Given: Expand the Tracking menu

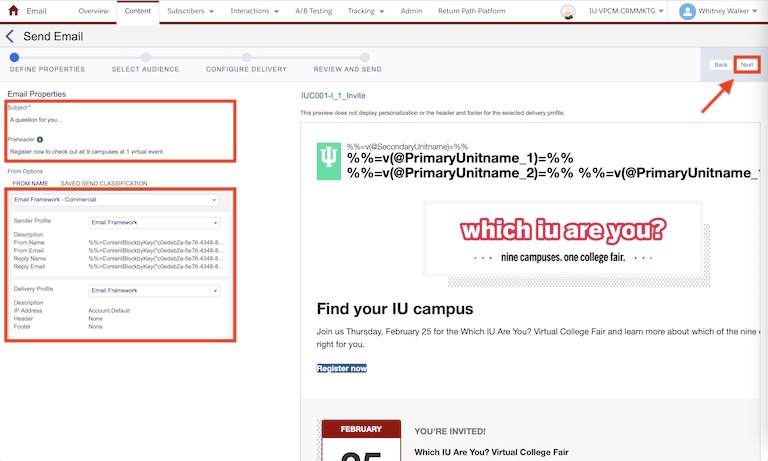Looking at the screenshot, I should 366,11.
